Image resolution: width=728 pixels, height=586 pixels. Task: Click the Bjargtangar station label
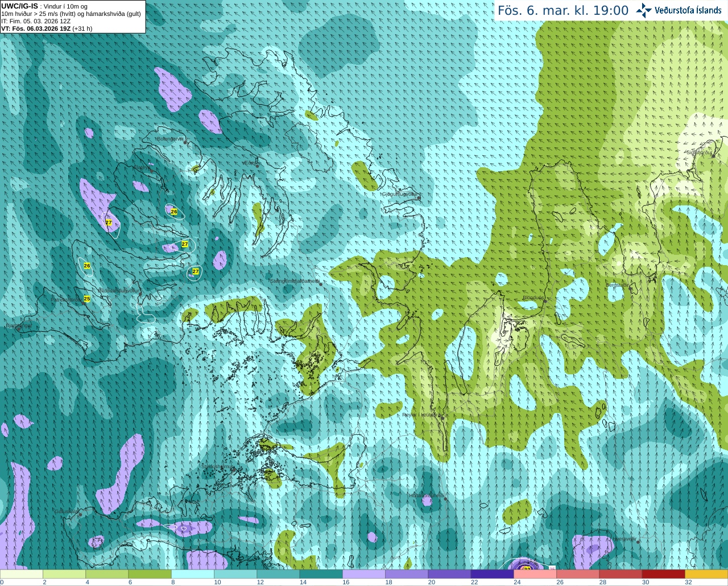click(x=18, y=326)
